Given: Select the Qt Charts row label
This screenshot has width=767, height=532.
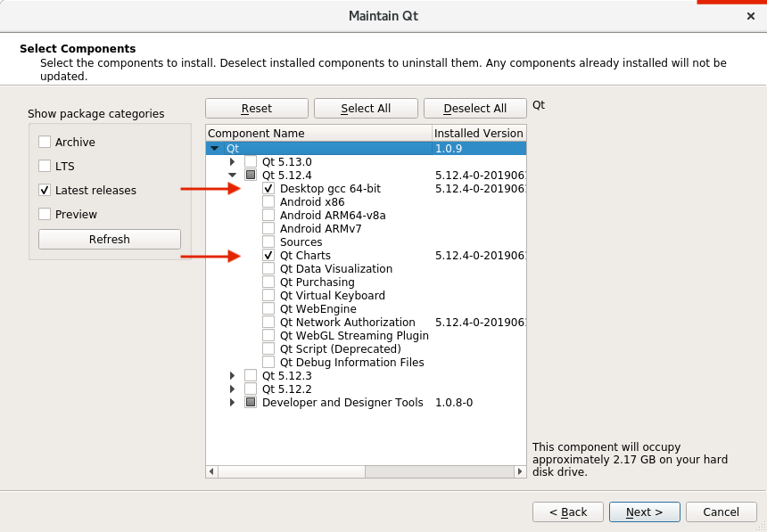Looking at the screenshot, I should [305, 255].
